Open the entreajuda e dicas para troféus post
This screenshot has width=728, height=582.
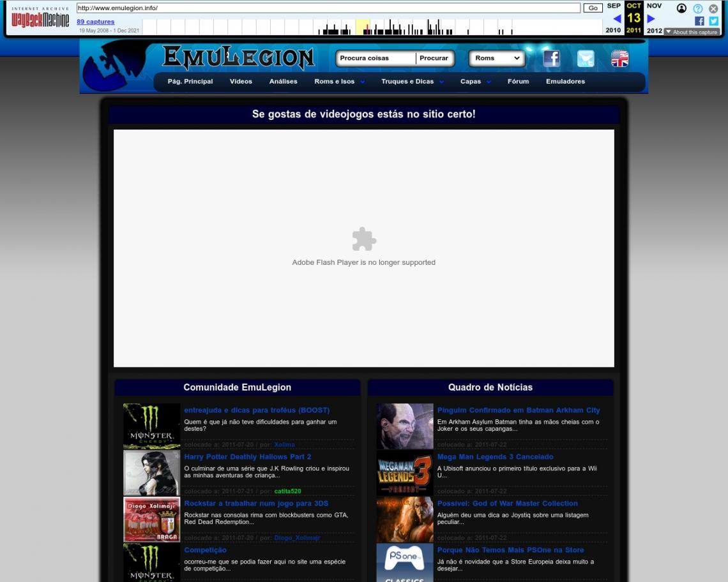pyautogui.click(x=257, y=410)
